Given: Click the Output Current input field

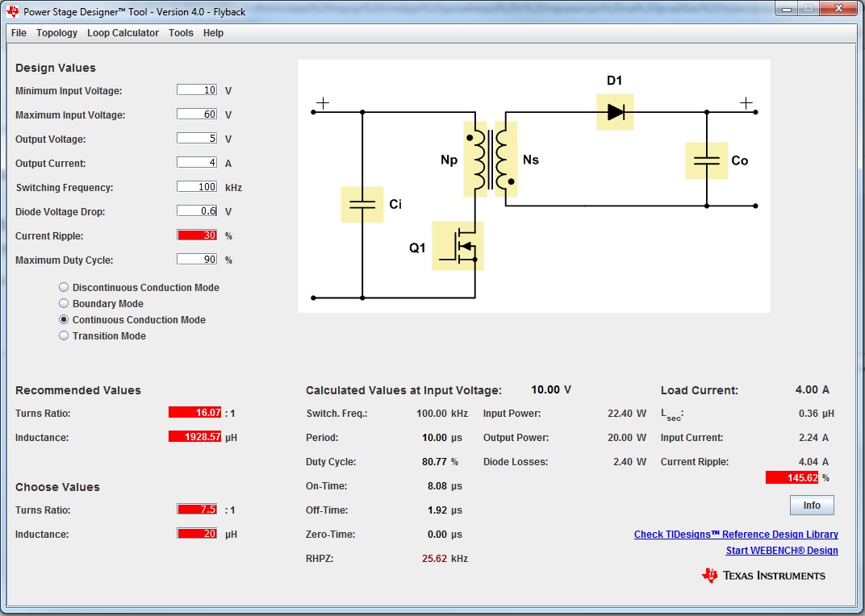Looking at the screenshot, I should [x=197, y=163].
